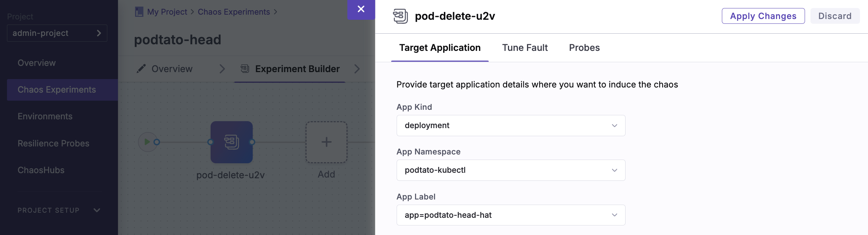The height and width of the screenshot is (235, 868).
Task: Switch to the Tune Fault tab
Action: 524,48
